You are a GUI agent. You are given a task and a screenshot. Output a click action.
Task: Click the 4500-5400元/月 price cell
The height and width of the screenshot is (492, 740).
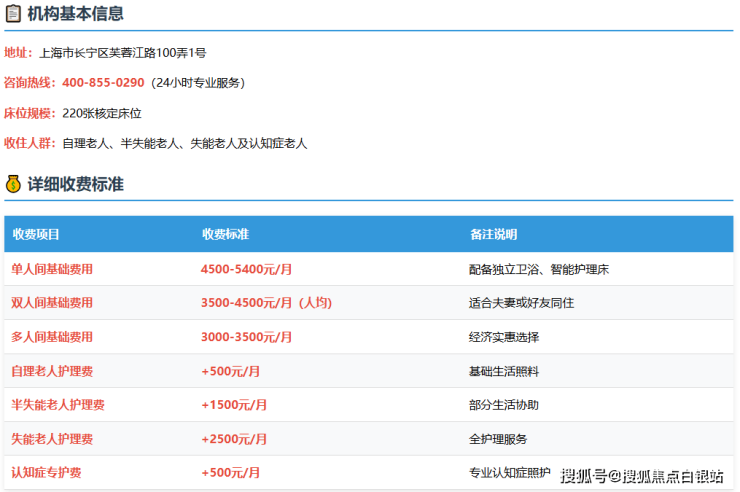246,269
